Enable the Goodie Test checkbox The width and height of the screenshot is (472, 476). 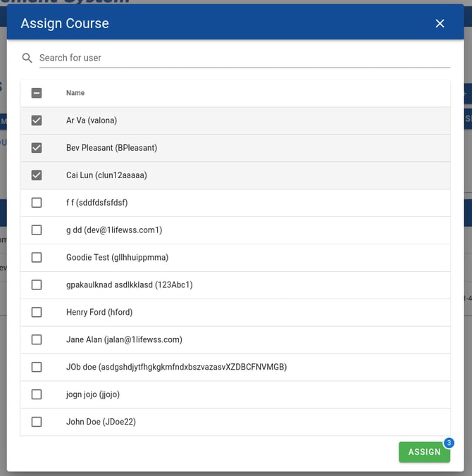[x=37, y=258]
